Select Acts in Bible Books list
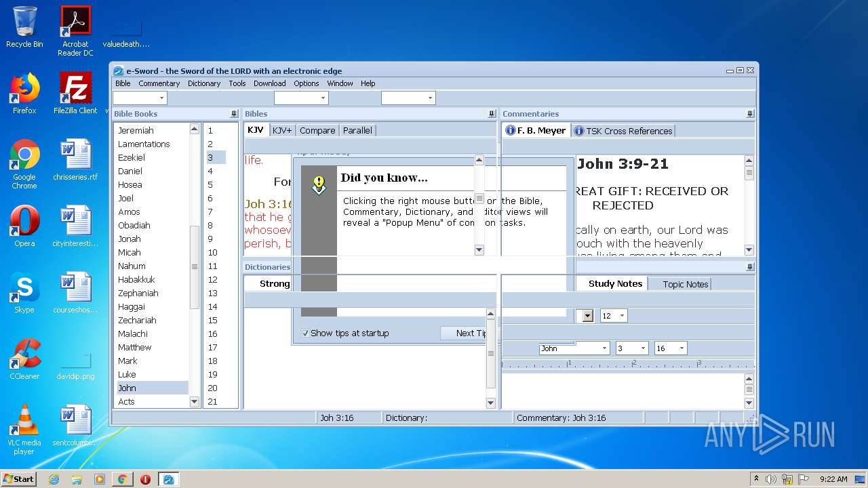The height and width of the screenshot is (488, 868). click(x=153, y=401)
